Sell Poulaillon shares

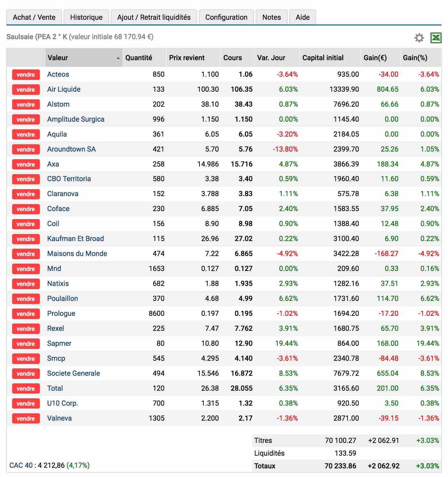pos(26,299)
